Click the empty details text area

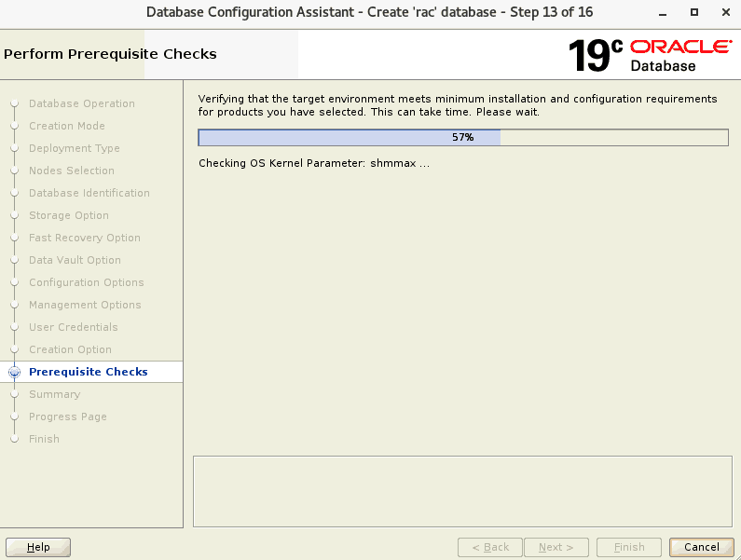pyautogui.click(x=462, y=491)
